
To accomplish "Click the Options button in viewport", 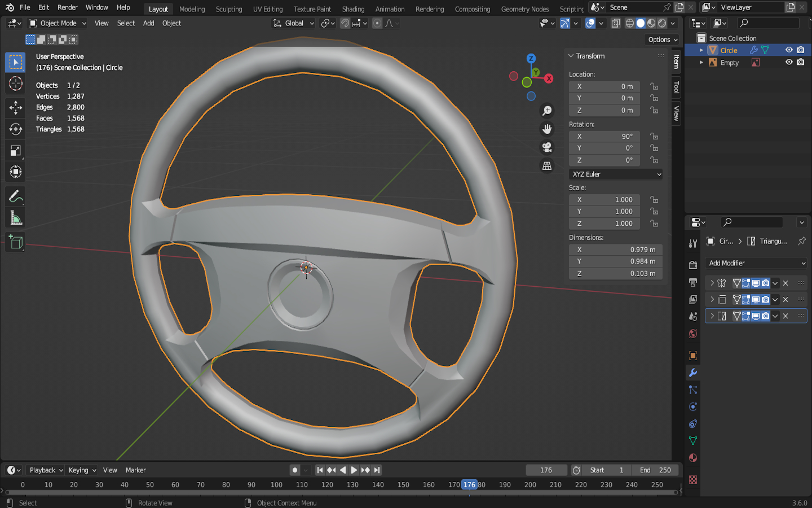I will click(663, 40).
